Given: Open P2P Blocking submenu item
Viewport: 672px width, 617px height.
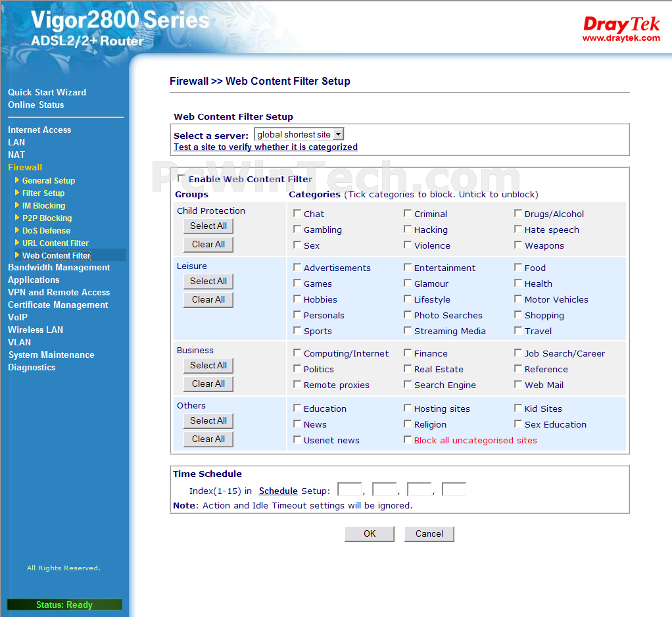Looking at the screenshot, I should 47,218.
